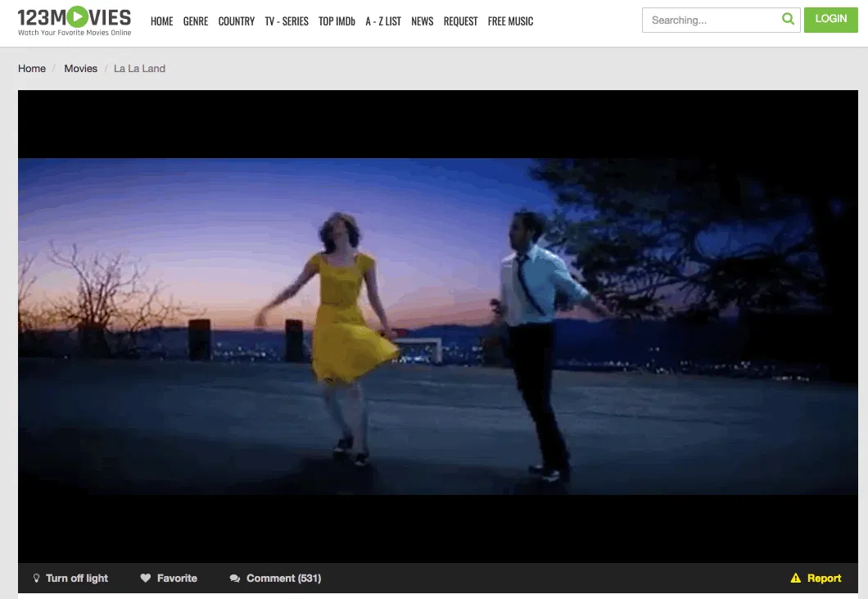Click the search magnifier icon
Image resolution: width=868 pixels, height=599 pixels.
788,20
